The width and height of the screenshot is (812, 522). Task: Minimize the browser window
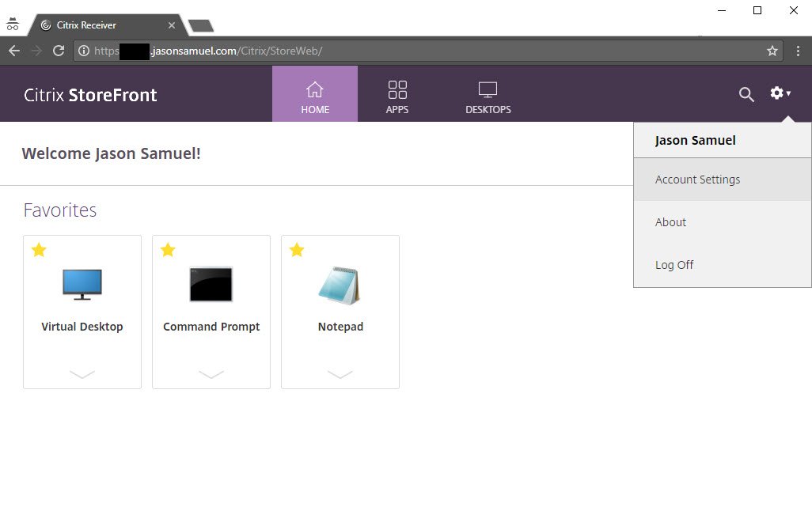[x=722, y=10]
